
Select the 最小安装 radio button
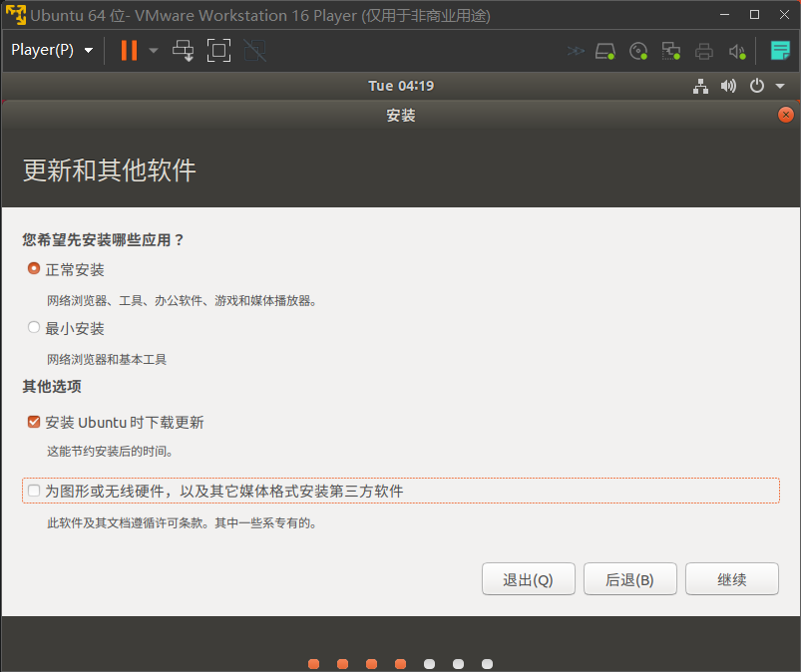point(34,327)
